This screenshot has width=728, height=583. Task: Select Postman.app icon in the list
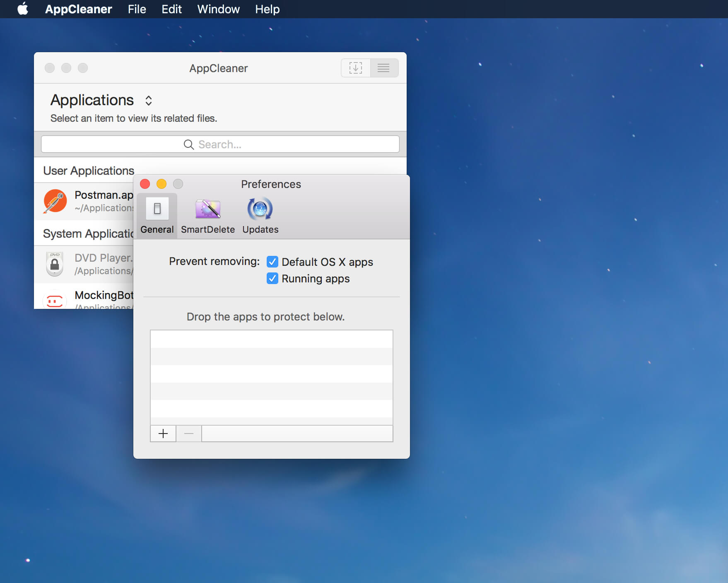tap(55, 201)
